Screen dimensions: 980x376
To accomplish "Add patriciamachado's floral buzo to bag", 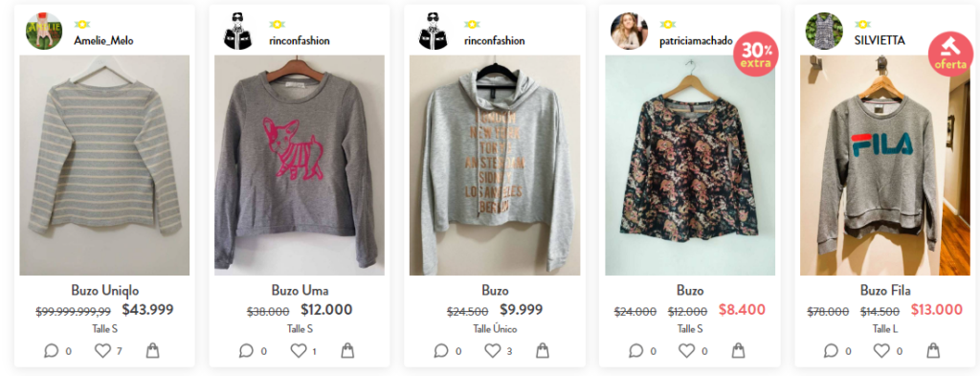I will [x=738, y=351].
